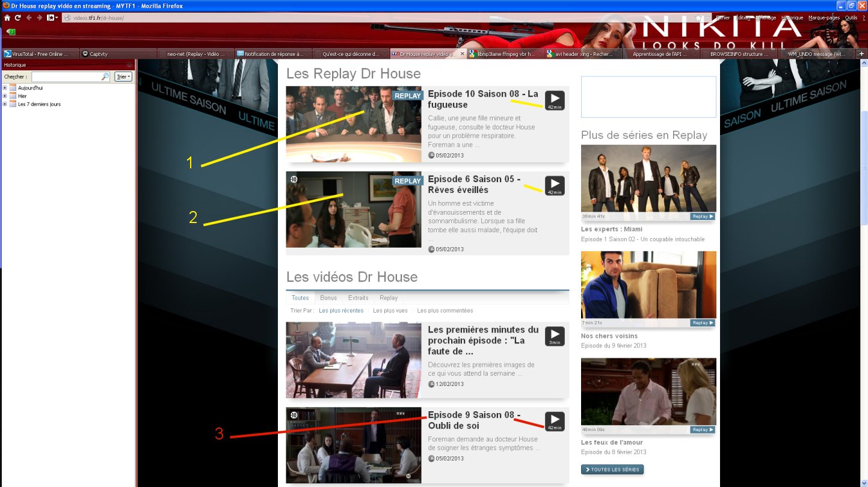Click the magnifier icon in history search
The height and width of the screenshot is (487, 868).
(x=105, y=77)
